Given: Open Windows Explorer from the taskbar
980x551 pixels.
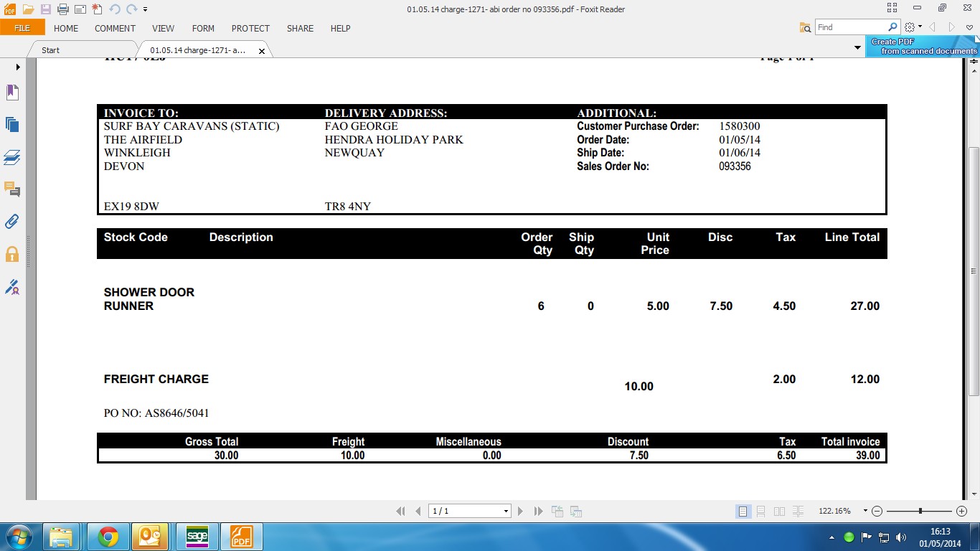Looking at the screenshot, I should click(x=61, y=537).
